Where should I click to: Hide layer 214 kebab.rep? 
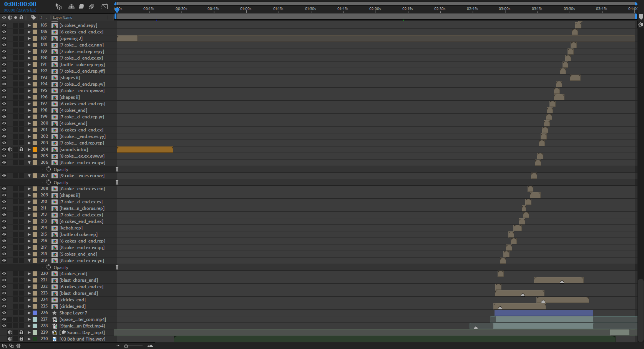pyautogui.click(x=4, y=228)
